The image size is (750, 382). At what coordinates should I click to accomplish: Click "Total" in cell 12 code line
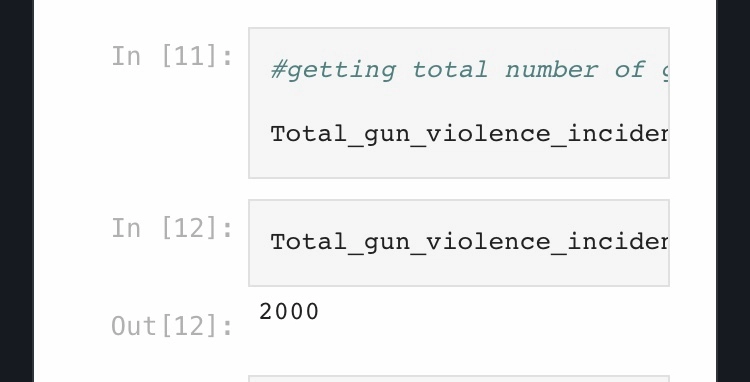[x=309, y=242]
